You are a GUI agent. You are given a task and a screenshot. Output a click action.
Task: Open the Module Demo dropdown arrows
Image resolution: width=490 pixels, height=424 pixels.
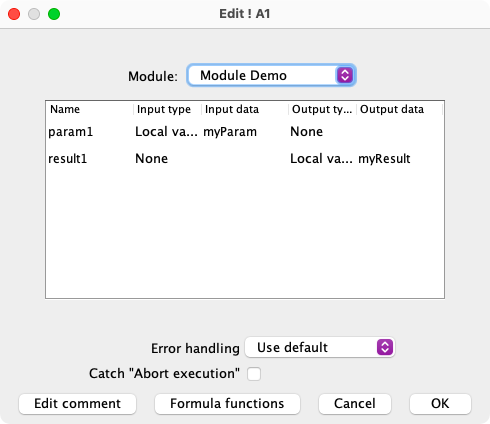coord(345,75)
